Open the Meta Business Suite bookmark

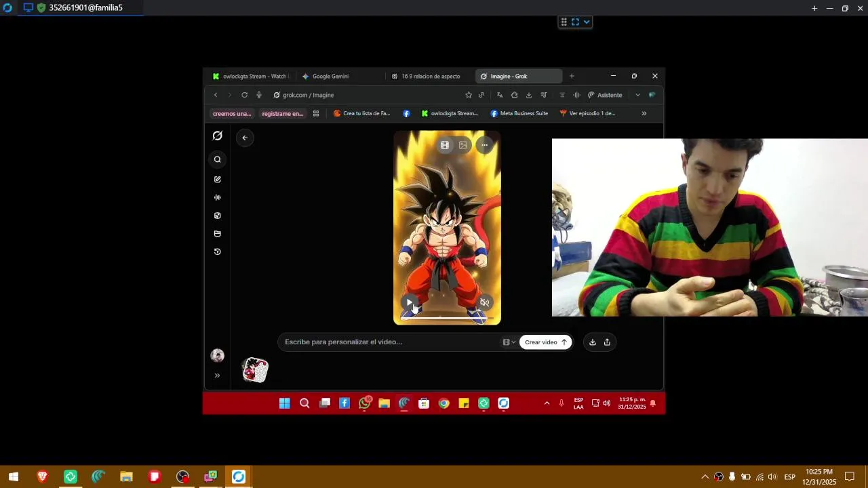coord(519,114)
